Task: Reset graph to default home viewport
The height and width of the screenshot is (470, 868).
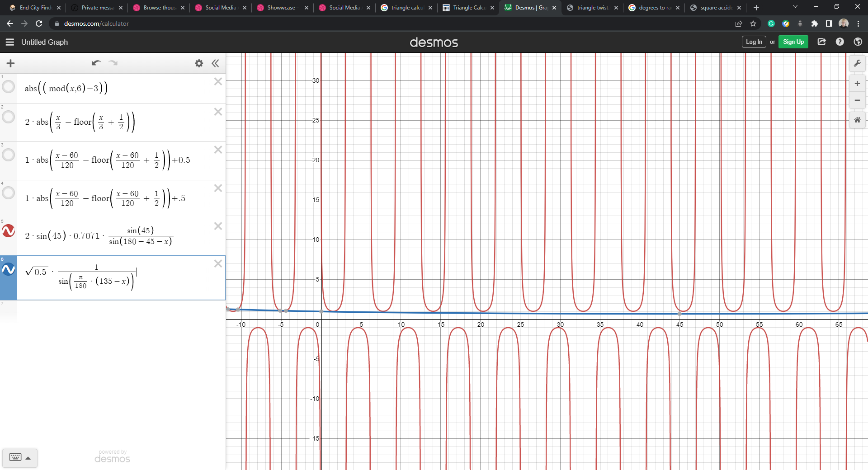Action: 857,120
